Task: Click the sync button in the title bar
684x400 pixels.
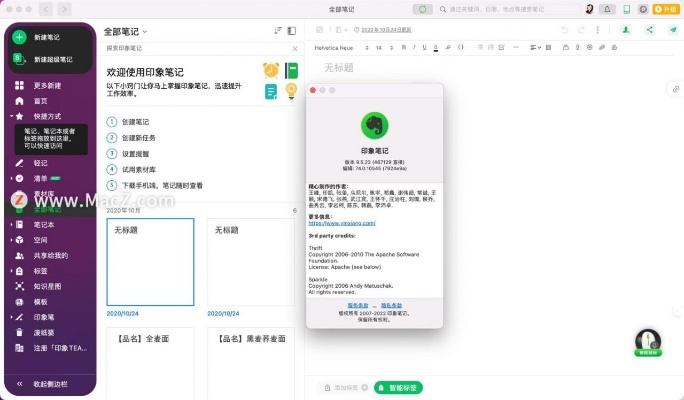Action: tap(422, 9)
